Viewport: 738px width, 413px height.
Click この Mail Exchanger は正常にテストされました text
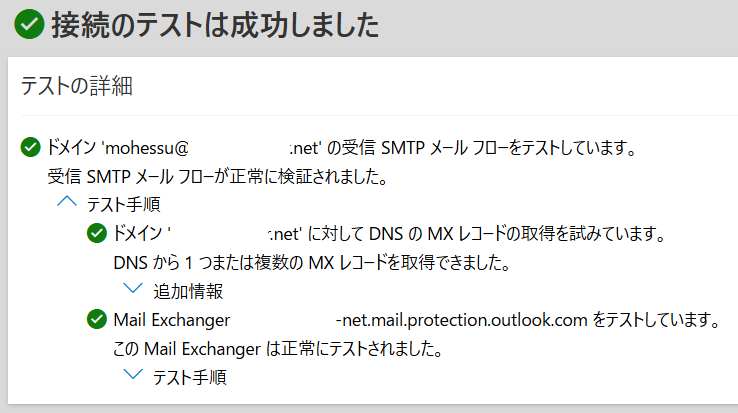pos(278,349)
